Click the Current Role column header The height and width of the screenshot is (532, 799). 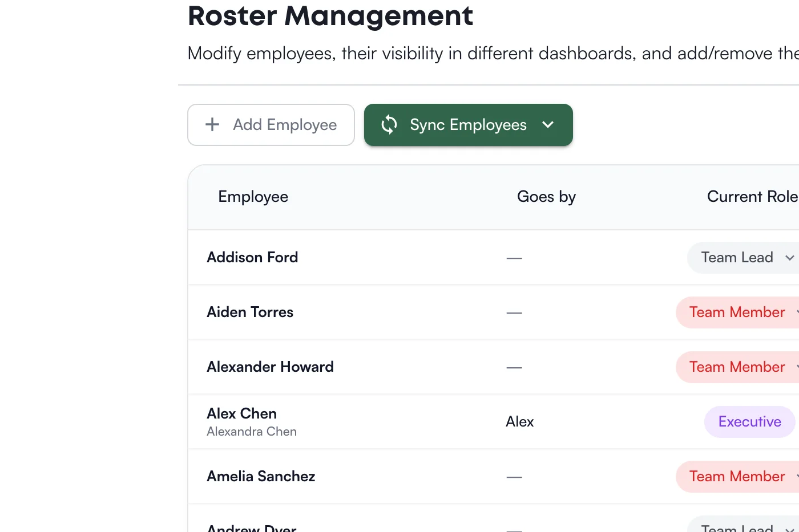[752, 197]
